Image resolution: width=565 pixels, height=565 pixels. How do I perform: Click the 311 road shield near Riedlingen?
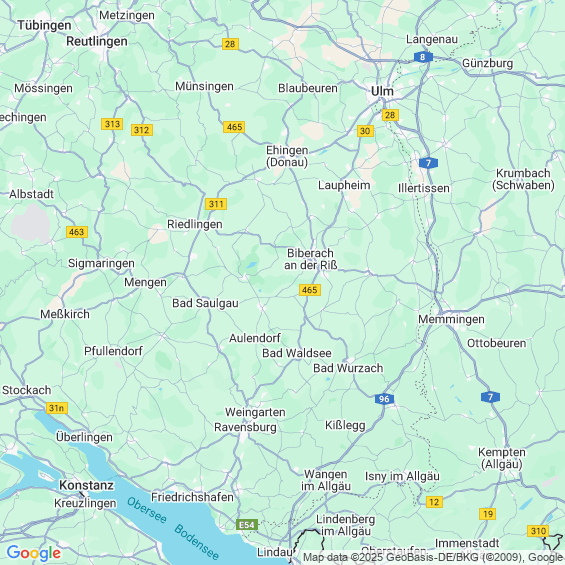216,204
